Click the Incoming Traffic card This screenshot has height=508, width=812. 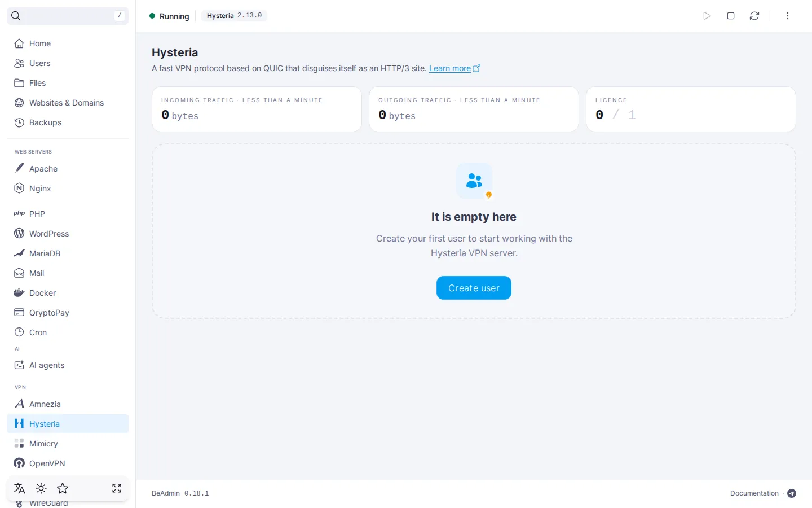point(257,109)
